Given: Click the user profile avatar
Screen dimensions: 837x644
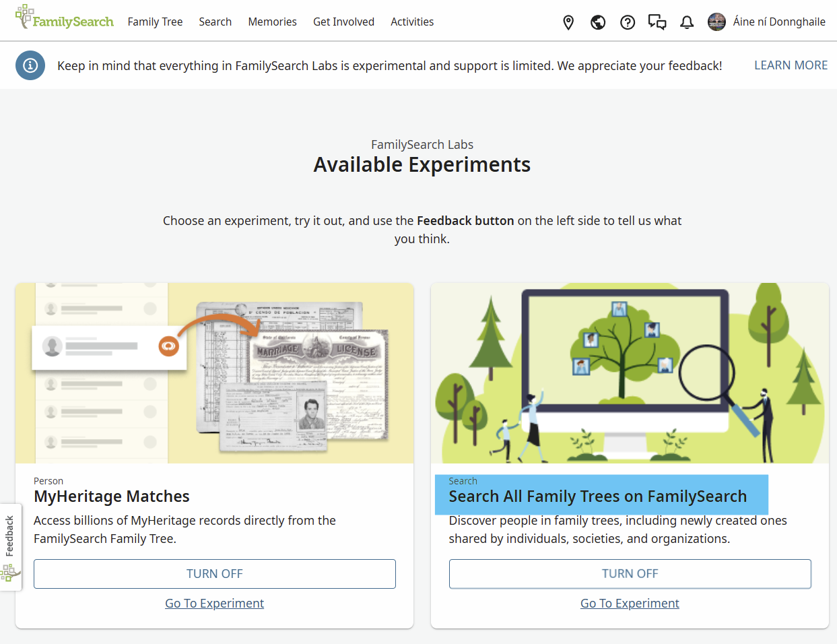Looking at the screenshot, I should [x=716, y=22].
